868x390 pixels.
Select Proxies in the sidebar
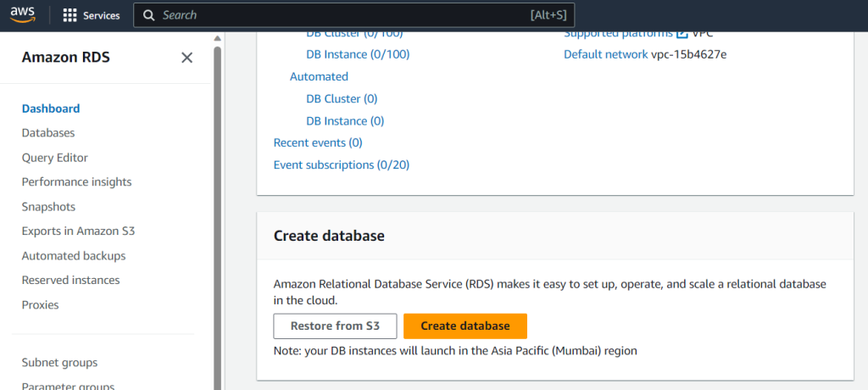[40, 305]
